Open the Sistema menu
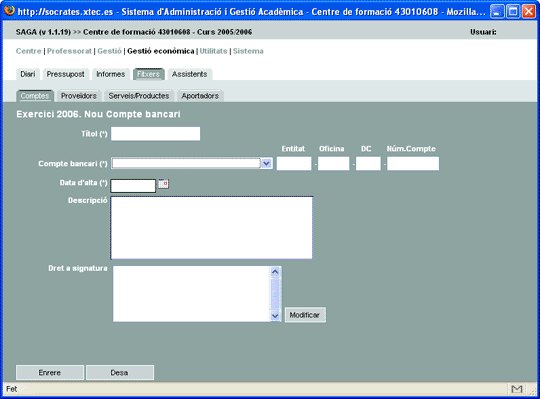Viewport: 540px width, 399px height. tap(248, 51)
